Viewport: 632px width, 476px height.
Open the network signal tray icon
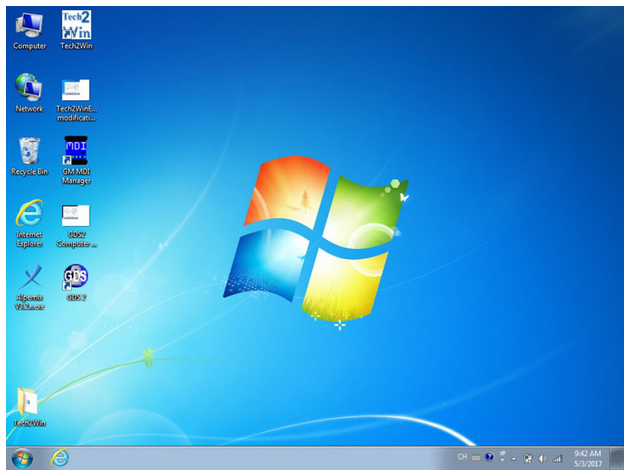pyautogui.click(x=557, y=458)
